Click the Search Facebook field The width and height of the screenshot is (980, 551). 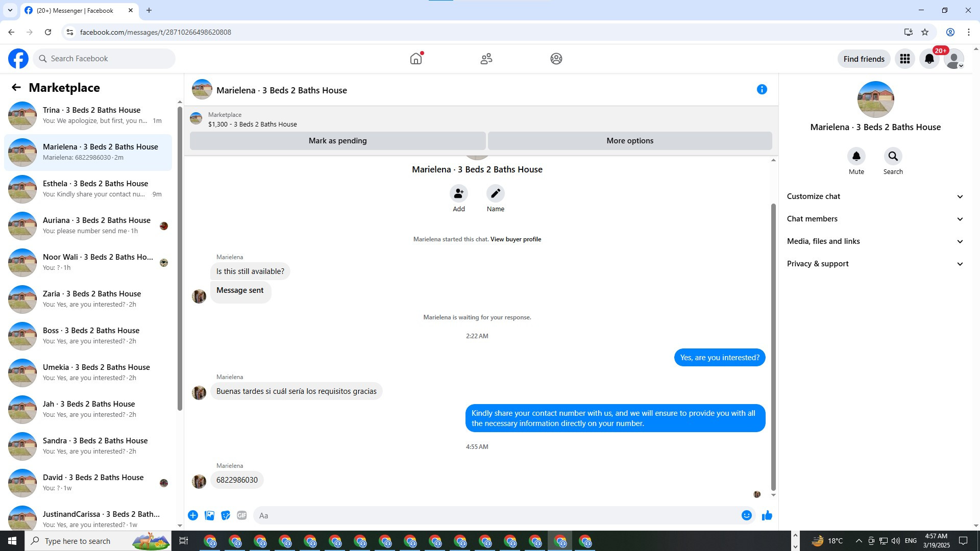(x=105, y=59)
